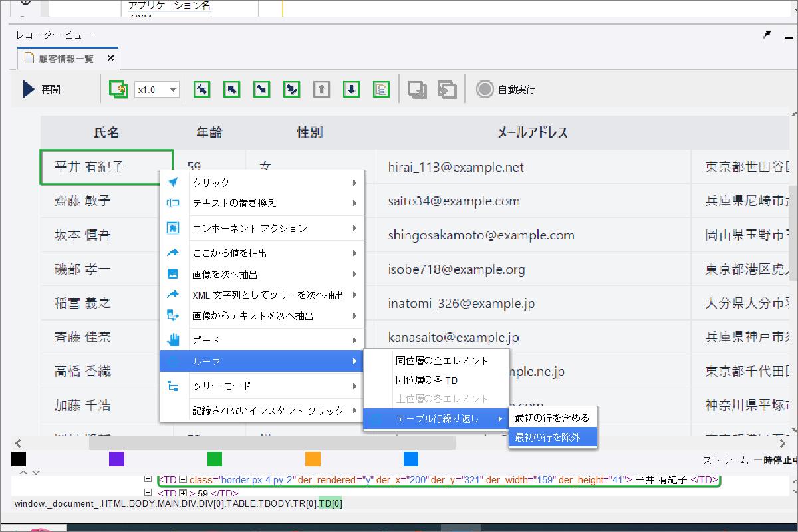Open the ここから値を抽出 menu item
Image resolution: width=798 pixels, height=532 pixels.
coord(263,253)
